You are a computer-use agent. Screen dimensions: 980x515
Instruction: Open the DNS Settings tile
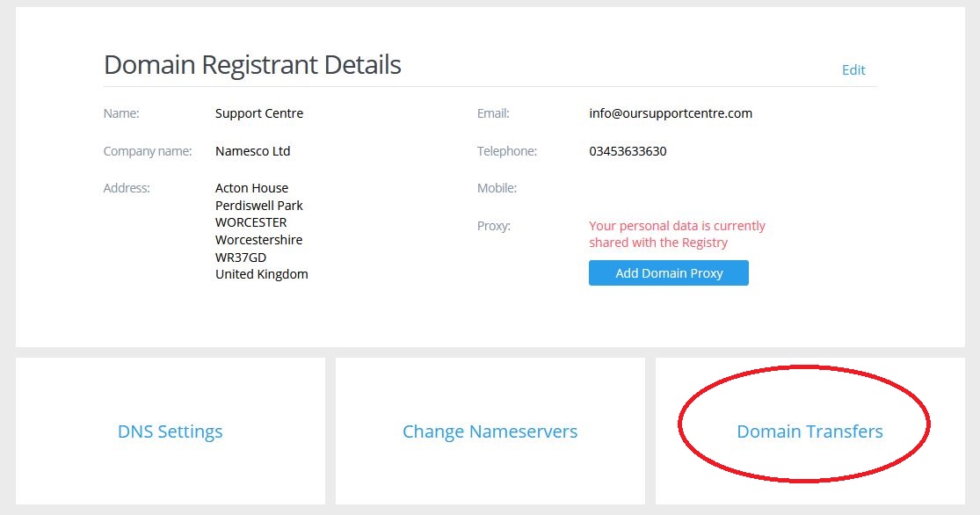170,432
